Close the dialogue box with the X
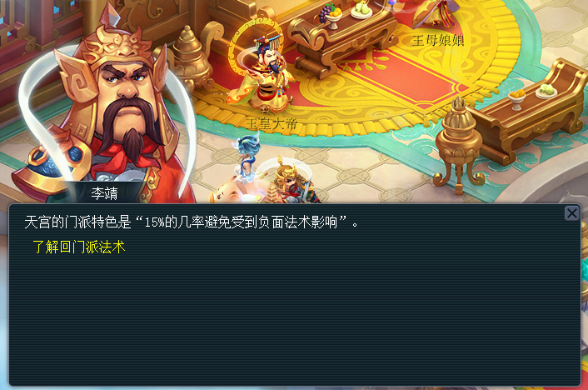 tap(572, 213)
